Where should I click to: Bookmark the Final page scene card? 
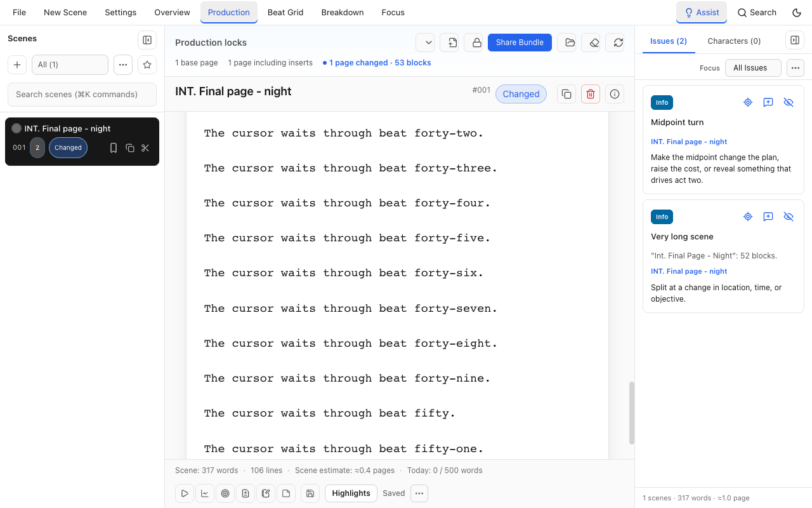click(x=114, y=148)
